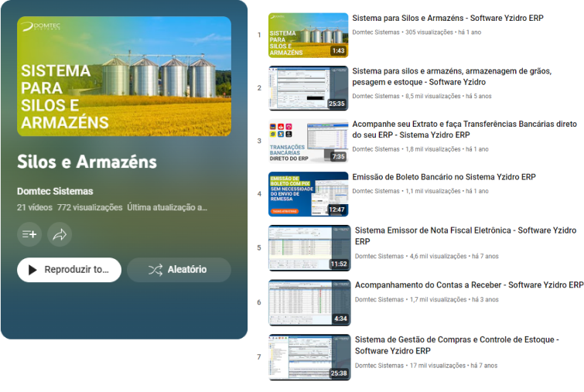This screenshot has width=584, height=392.
Task: Click the '772 visualizações' playlist text
Action: pos(90,207)
